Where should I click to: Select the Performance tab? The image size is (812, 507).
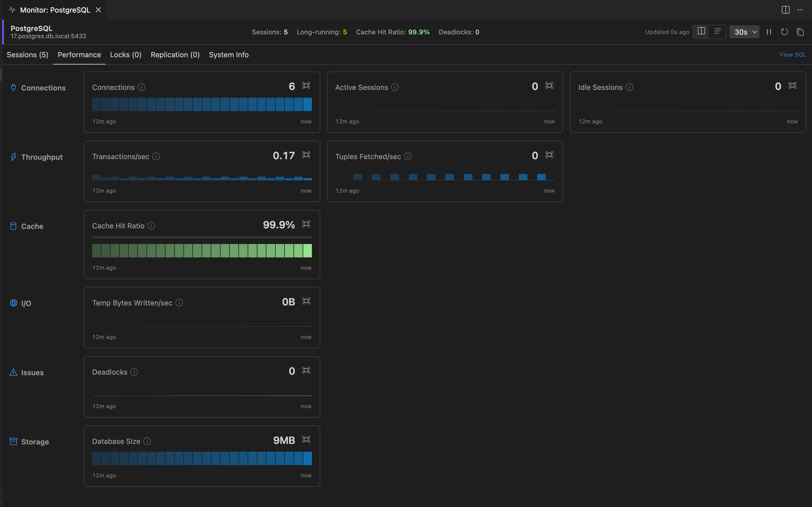[x=79, y=55]
